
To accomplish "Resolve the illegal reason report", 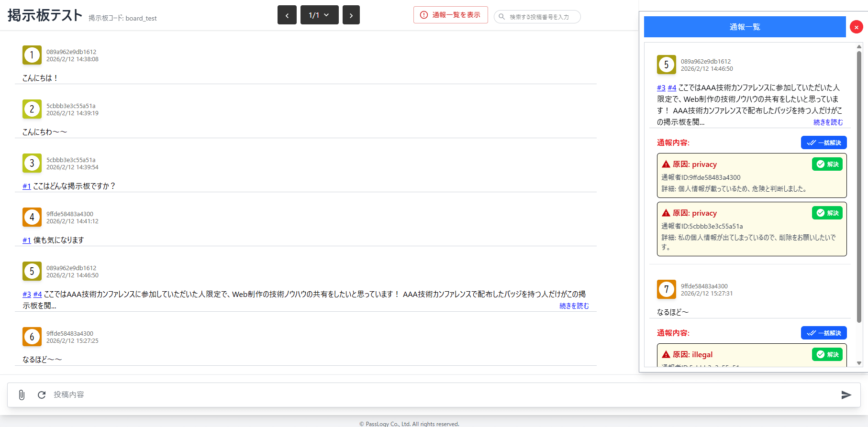I will (827, 355).
